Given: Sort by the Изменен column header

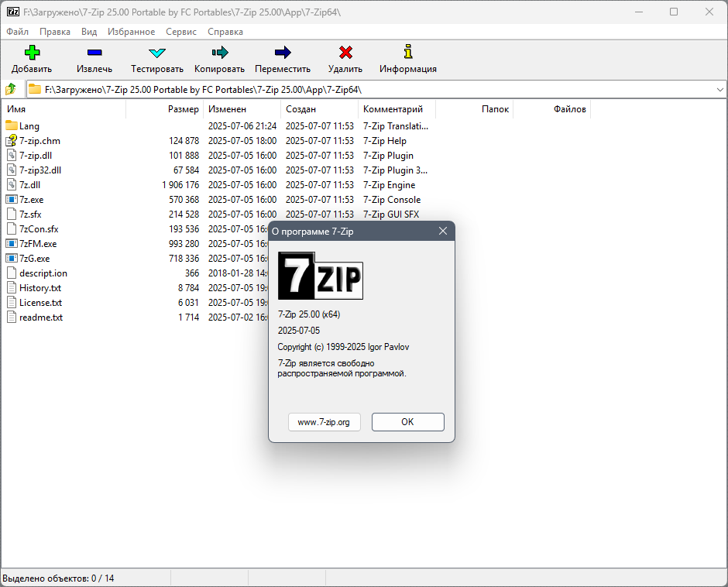Looking at the screenshot, I should pyautogui.click(x=242, y=109).
